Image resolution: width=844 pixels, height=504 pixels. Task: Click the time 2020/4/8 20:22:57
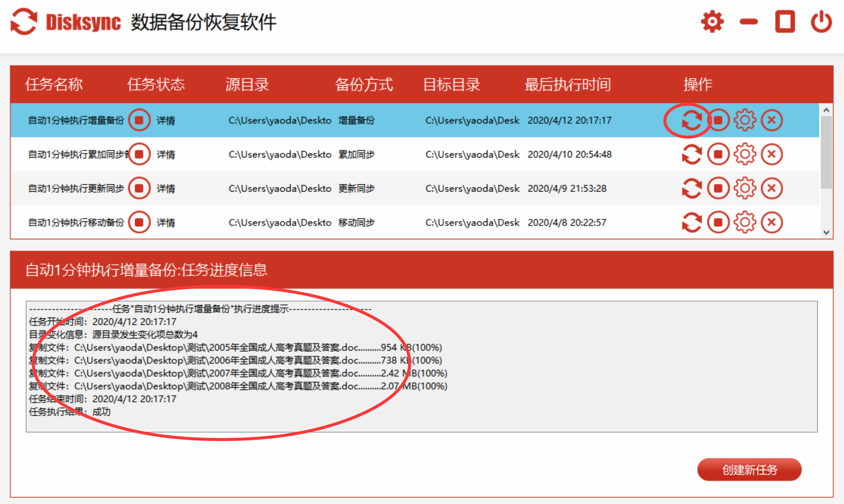pyautogui.click(x=567, y=223)
